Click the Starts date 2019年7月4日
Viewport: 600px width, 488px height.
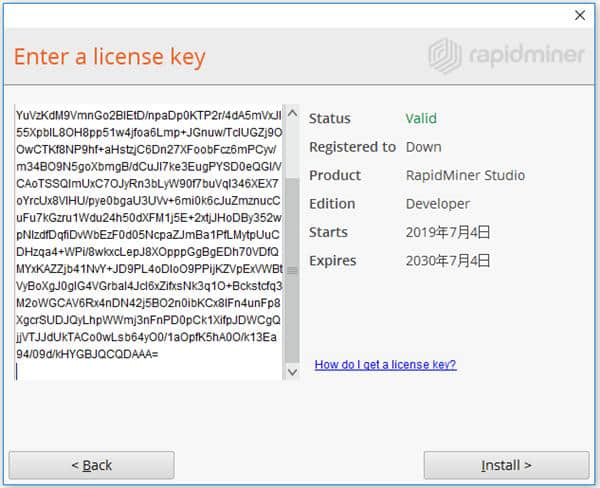[x=448, y=232]
